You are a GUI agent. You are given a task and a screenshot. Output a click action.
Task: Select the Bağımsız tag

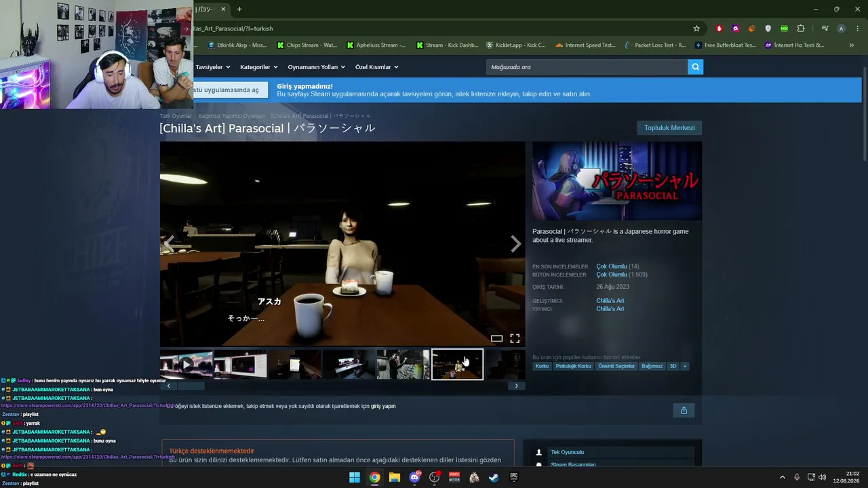click(x=652, y=366)
